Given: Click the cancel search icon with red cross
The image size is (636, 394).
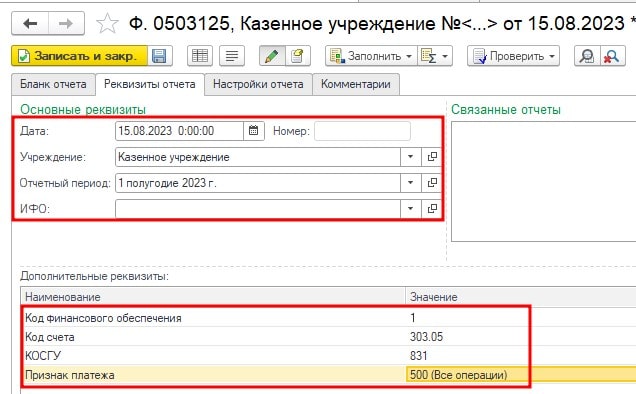Looking at the screenshot, I should tap(612, 56).
